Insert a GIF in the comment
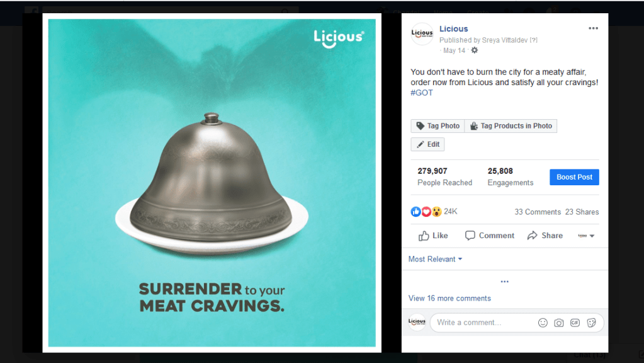 pyautogui.click(x=575, y=323)
